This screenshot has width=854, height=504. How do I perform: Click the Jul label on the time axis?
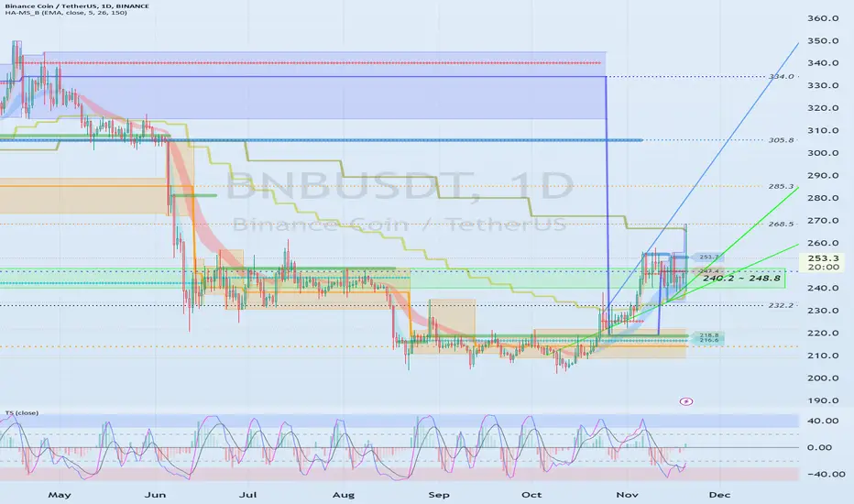(248, 495)
